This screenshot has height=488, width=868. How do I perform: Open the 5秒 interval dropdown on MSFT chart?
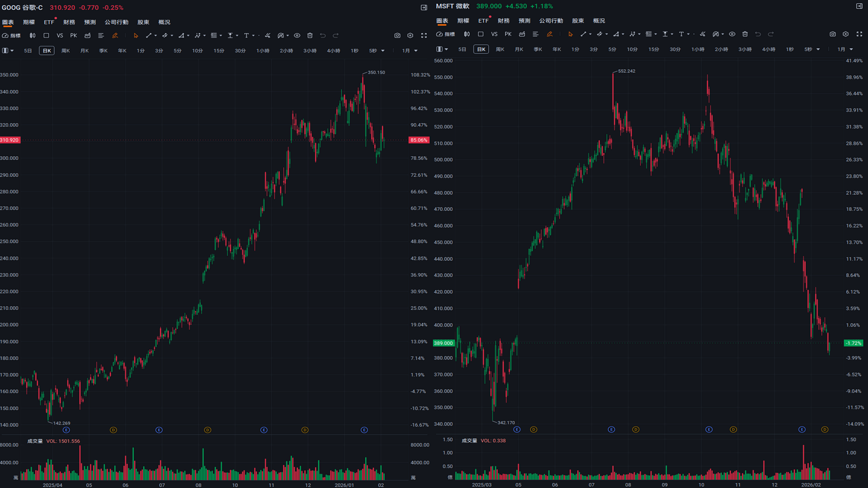(x=812, y=49)
